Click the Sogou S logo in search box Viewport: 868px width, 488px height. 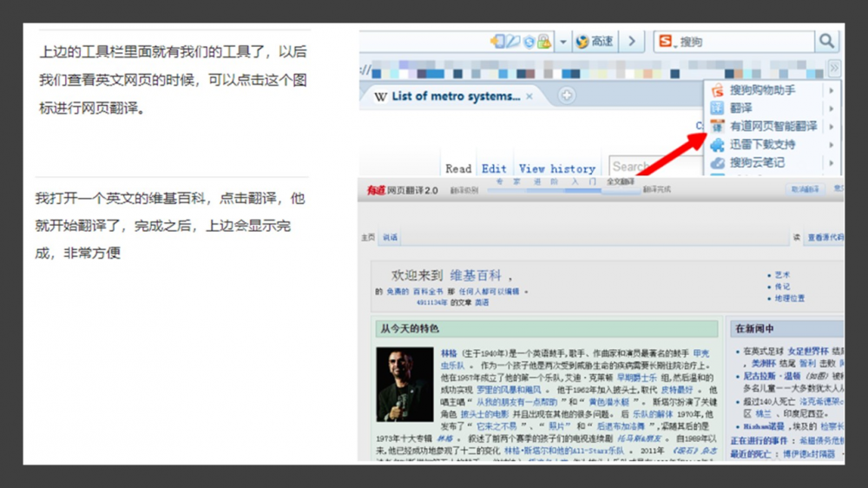[x=666, y=42]
